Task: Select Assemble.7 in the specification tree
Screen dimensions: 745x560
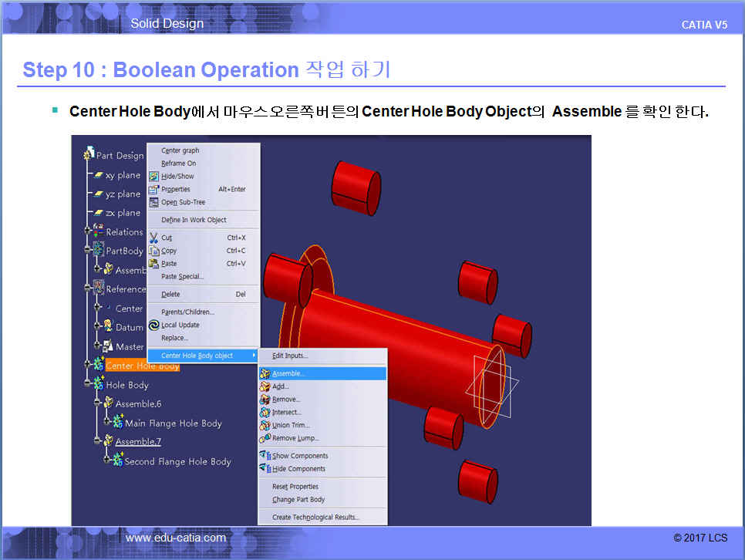Action: (x=138, y=442)
